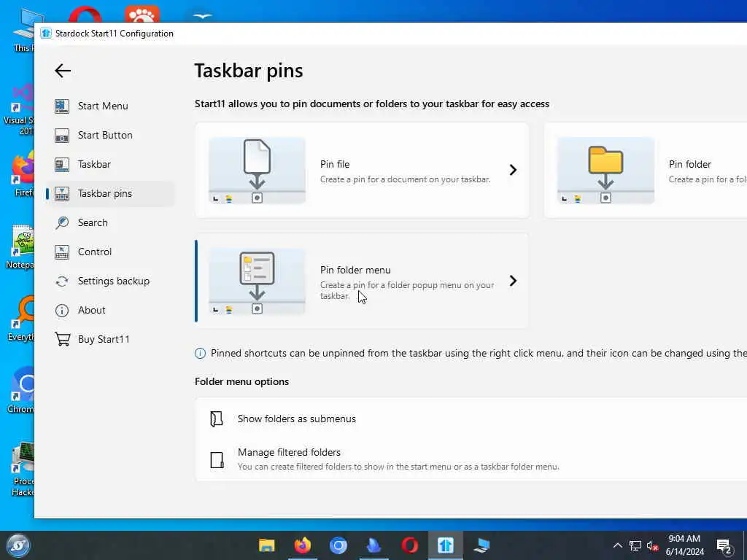Open the Windows Start orb button

(x=18, y=545)
